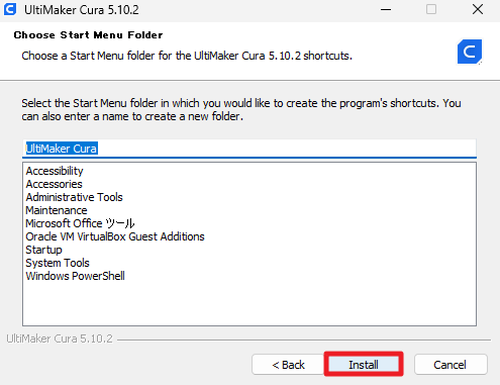Focus the UltiMaker Cura folder name field

(249, 148)
